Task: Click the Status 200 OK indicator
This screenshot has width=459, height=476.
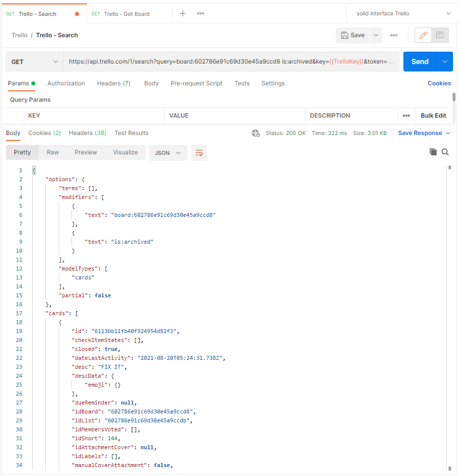Action: (x=286, y=133)
